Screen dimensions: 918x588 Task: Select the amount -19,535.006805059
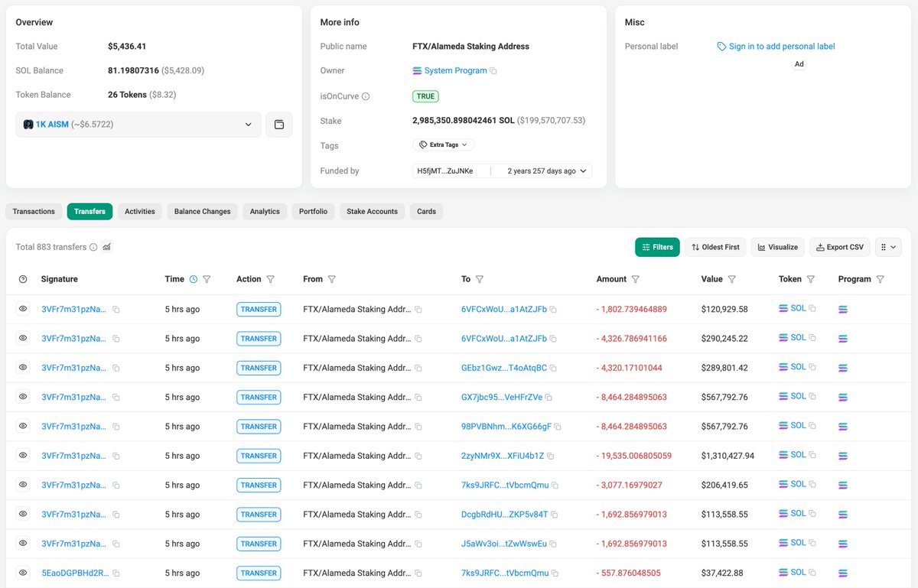coord(634,456)
